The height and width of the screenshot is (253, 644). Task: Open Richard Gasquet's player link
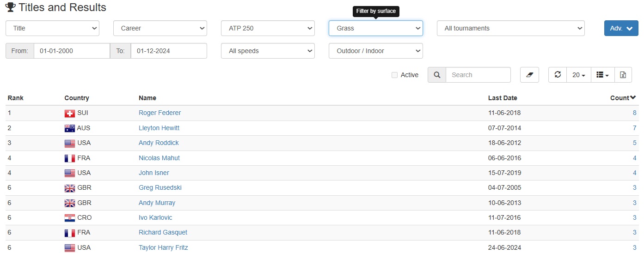(163, 232)
